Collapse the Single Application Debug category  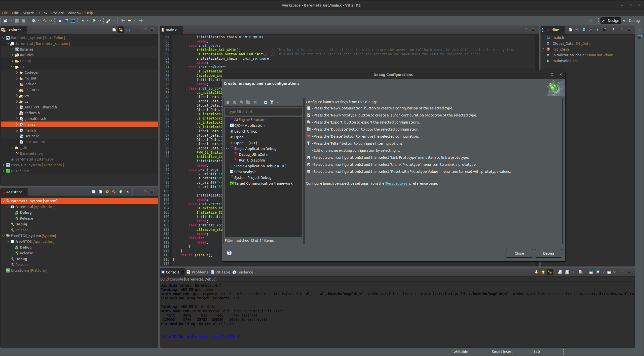(228, 149)
